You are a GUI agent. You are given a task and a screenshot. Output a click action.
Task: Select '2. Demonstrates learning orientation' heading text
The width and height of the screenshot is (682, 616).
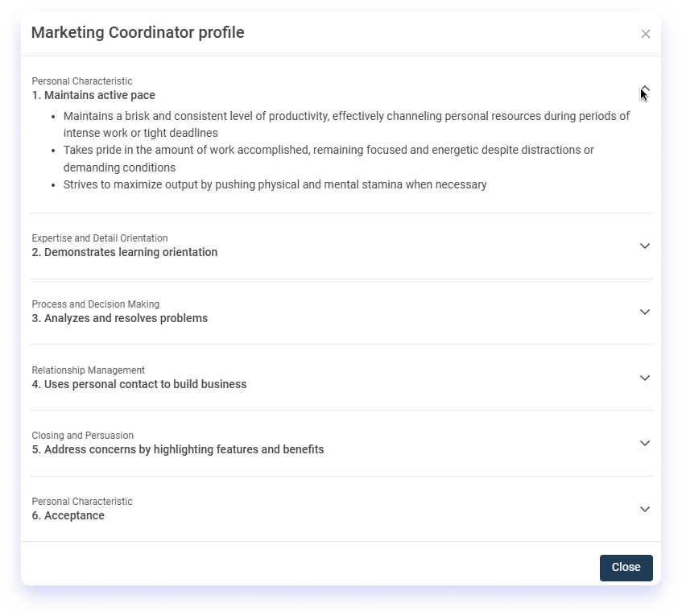click(x=124, y=252)
